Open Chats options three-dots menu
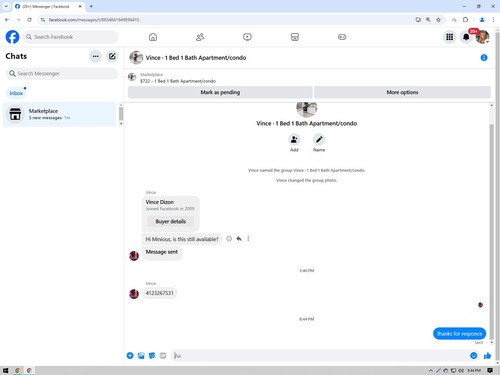The image size is (500, 375). [96, 56]
